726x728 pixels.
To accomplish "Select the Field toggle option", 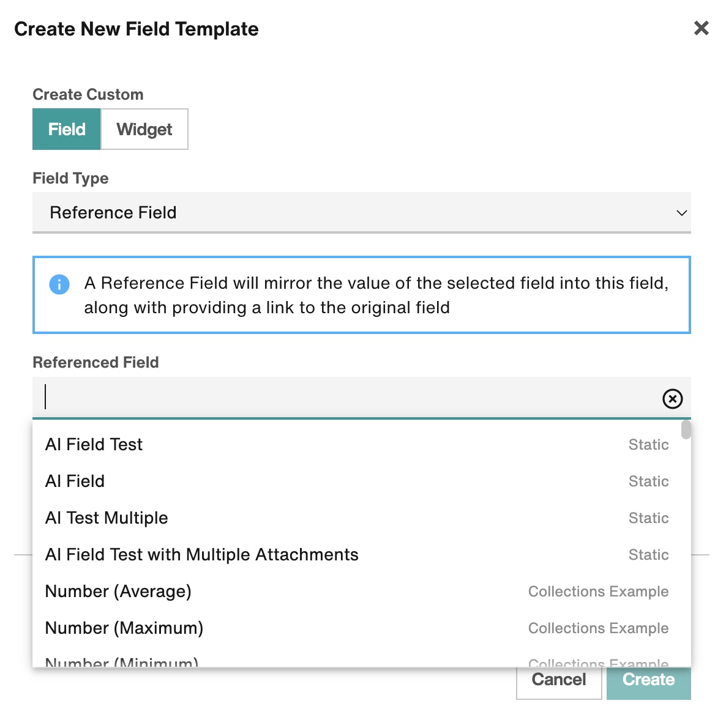I will (x=67, y=129).
